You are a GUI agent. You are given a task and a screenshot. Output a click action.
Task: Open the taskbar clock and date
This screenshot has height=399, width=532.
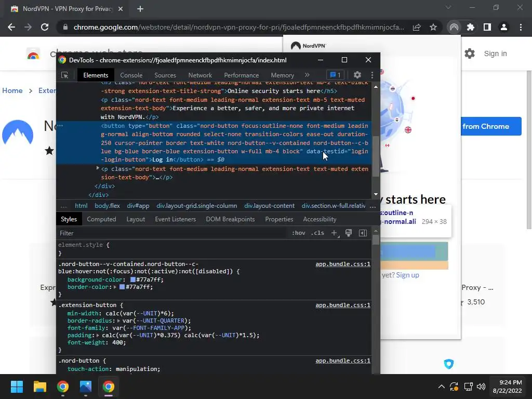point(507,387)
